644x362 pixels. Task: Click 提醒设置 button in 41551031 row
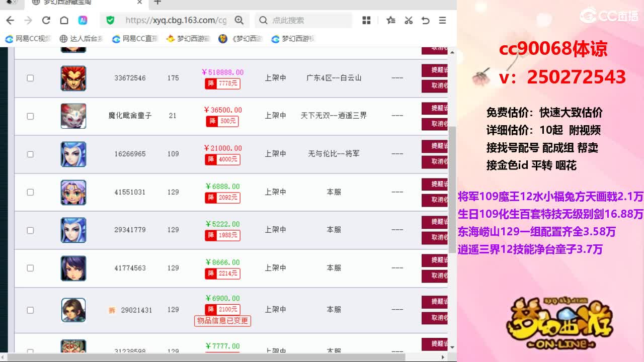point(435,184)
